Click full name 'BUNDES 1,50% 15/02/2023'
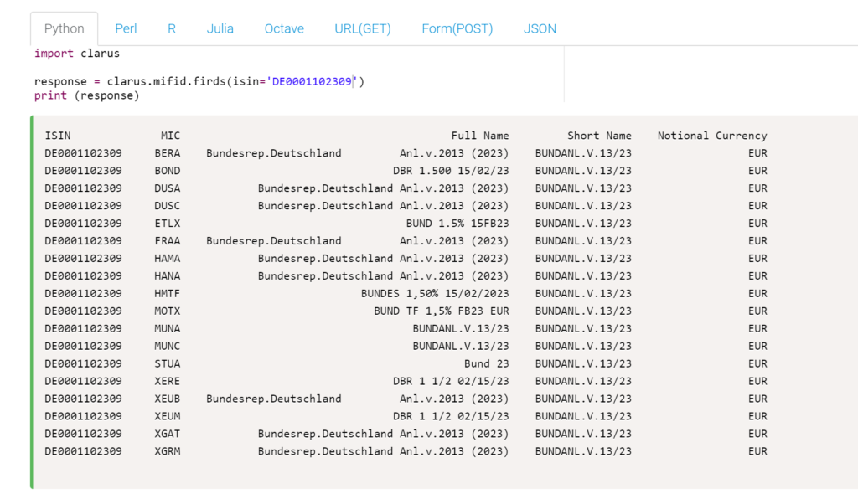The width and height of the screenshot is (858, 504). [435, 294]
